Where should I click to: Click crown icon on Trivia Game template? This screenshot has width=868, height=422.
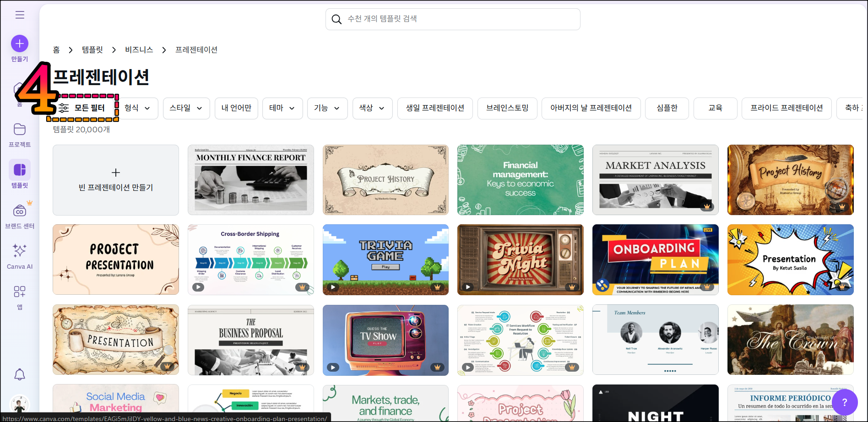[437, 287]
